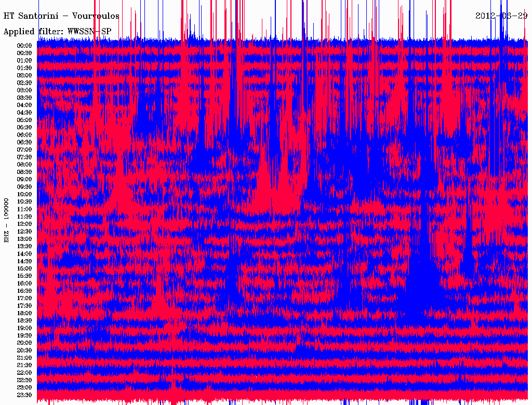This screenshot has height=405, width=532.
Task: Select the 08:30 time row label
Action: click(x=24, y=172)
